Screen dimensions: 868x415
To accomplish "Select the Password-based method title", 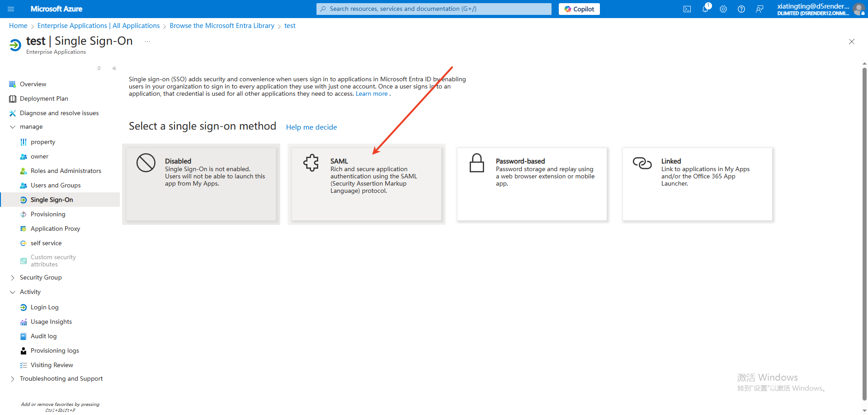I will coord(520,161).
